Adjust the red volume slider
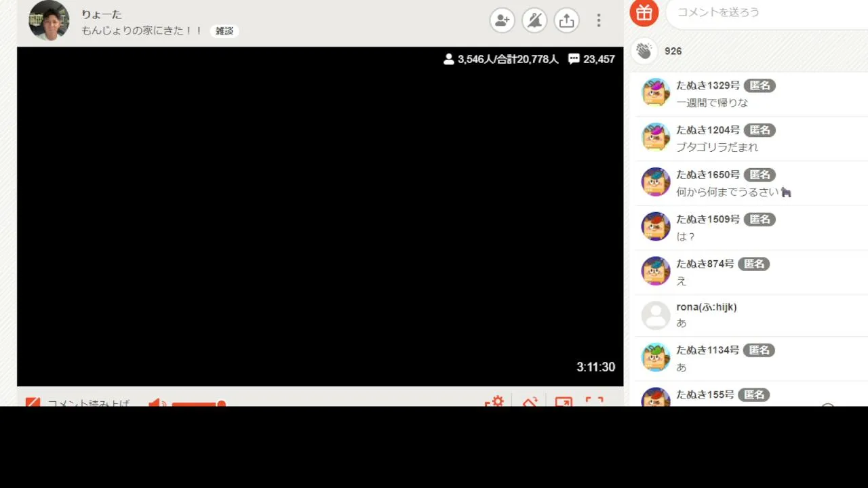Image resolution: width=868 pixels, height=488 pixels. [x=199, y=405]
